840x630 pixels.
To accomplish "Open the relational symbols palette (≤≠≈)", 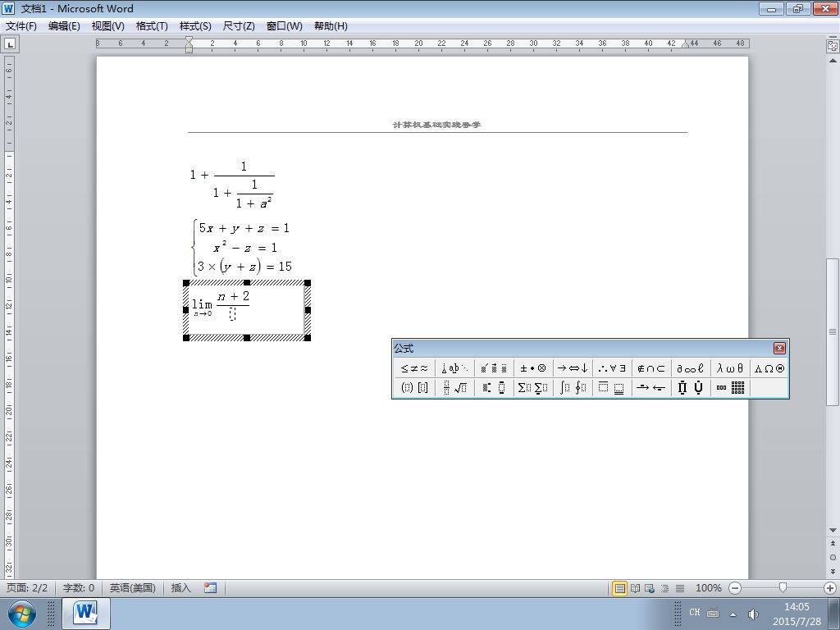I will click(x=414, y=368).
